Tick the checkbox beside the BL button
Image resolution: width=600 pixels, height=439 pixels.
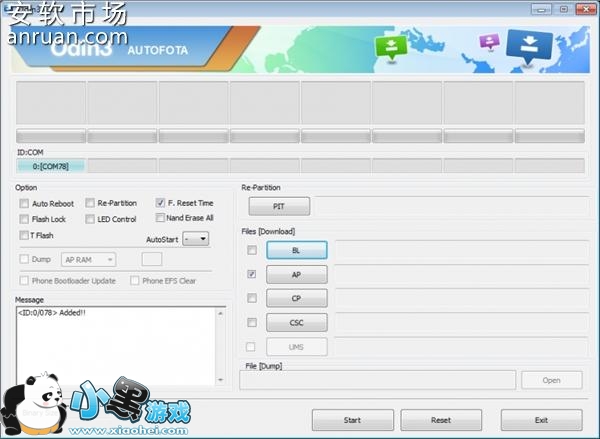click(x=252, y=250)
